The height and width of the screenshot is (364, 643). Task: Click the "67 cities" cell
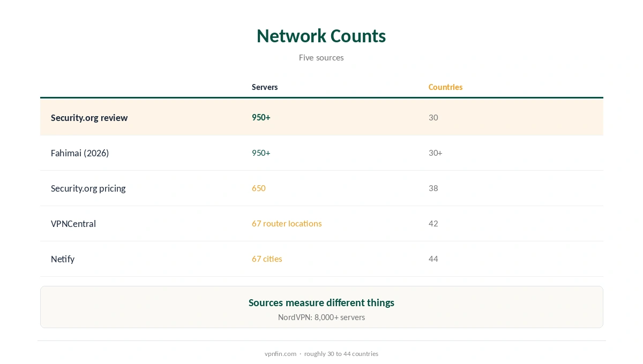[267, 259]
